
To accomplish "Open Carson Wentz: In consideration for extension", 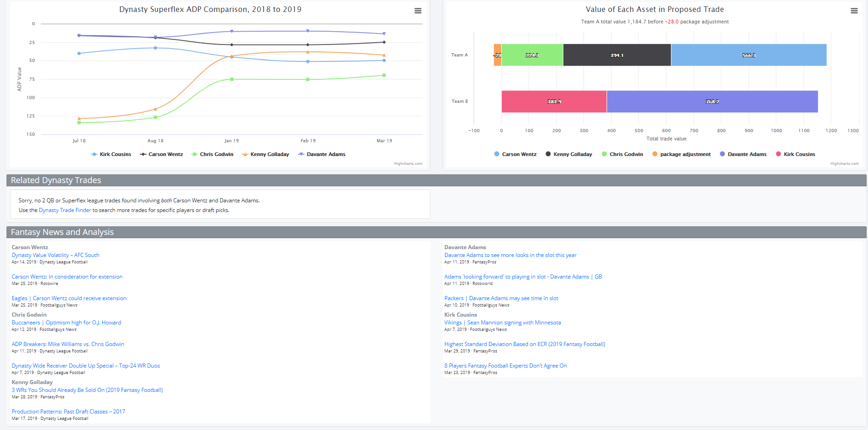I will (x=67, y=277).
